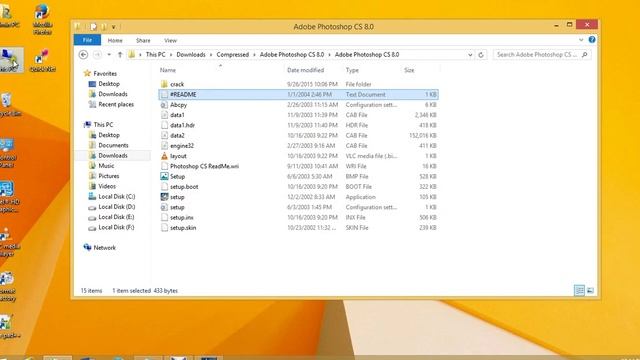Image resolution: width=640 pixels, height=360 pixels.
Task: Open Local Disk (E:) in sidebar
Action: click(x=116, y=217)
